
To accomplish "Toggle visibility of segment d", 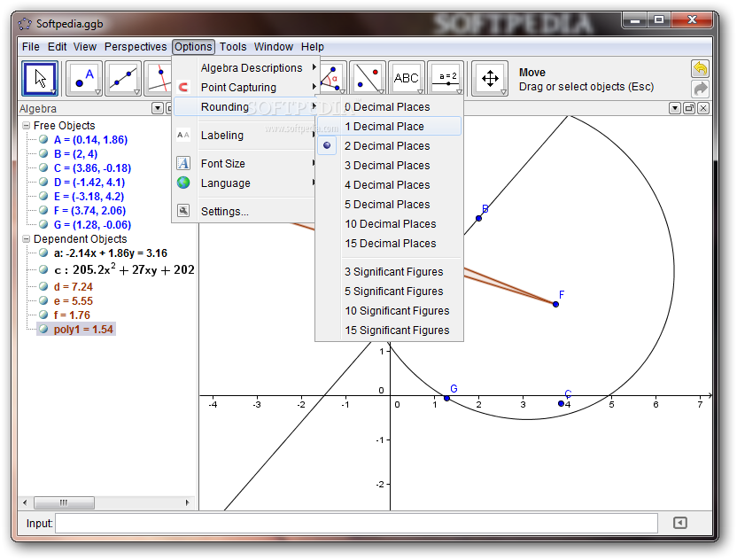I will click(43, 286).
